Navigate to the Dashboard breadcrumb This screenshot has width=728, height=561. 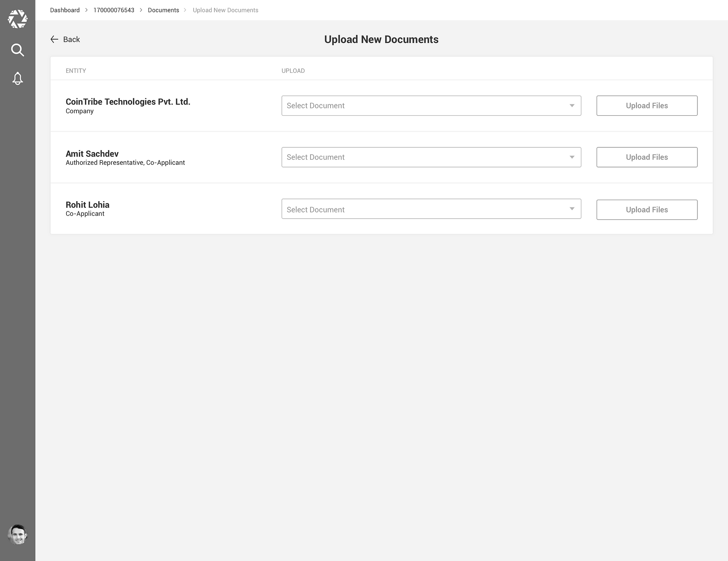(65, 10)
